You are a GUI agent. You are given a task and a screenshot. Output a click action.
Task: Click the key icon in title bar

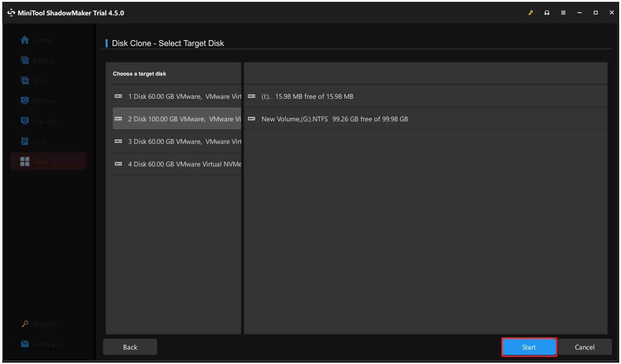(531, 13)
